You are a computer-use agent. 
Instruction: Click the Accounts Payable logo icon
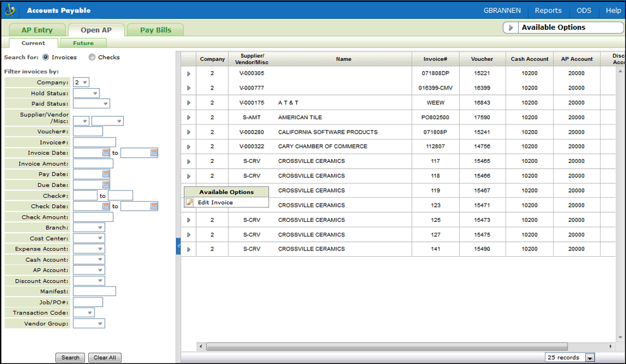click(11, 10)
